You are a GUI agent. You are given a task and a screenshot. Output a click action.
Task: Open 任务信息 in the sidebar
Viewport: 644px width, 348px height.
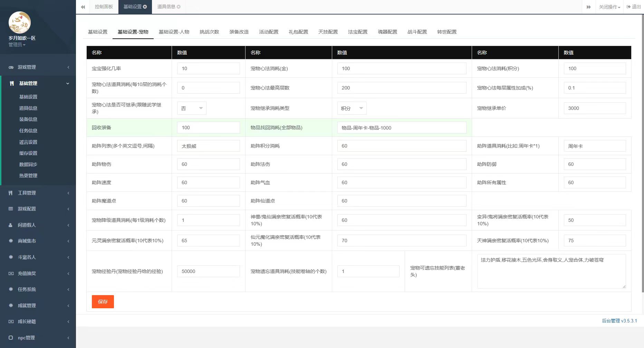pyautogui.click(x=28, y=131)
